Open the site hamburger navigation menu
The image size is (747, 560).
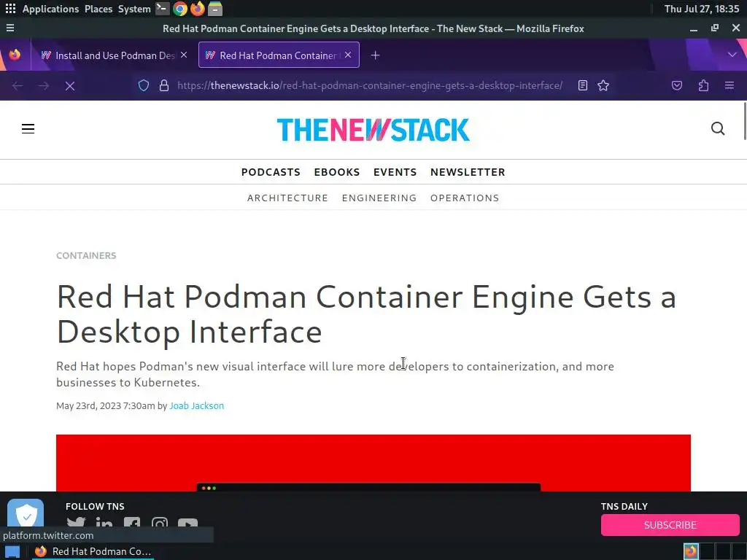[28, 128]
